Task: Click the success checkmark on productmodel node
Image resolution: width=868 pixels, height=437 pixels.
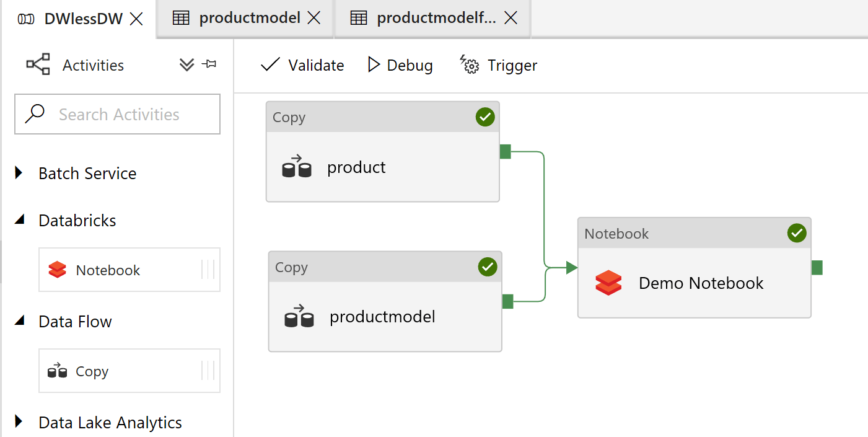Action: (488, 267)
